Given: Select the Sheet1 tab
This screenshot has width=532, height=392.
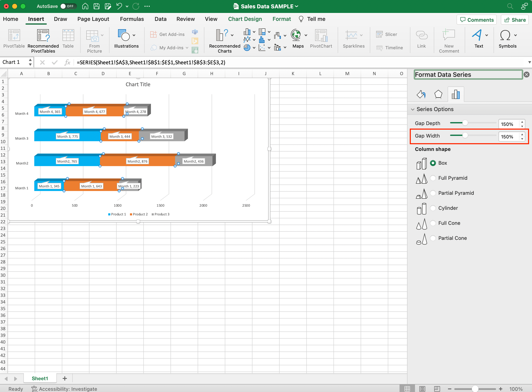Looking at the screenshot, I should coord(40,378).
